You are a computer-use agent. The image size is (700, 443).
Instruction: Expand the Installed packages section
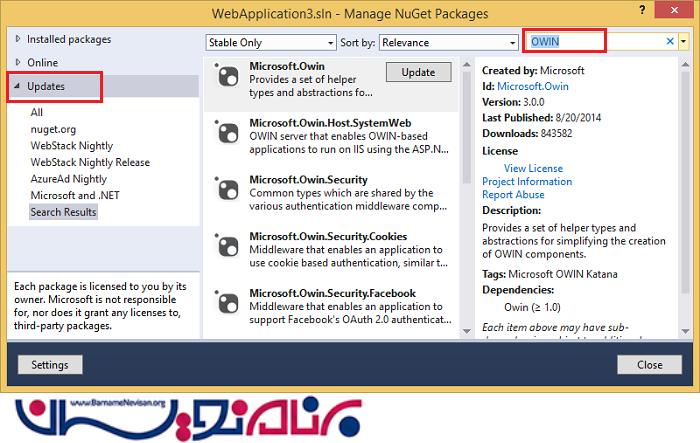click(17, 39)
